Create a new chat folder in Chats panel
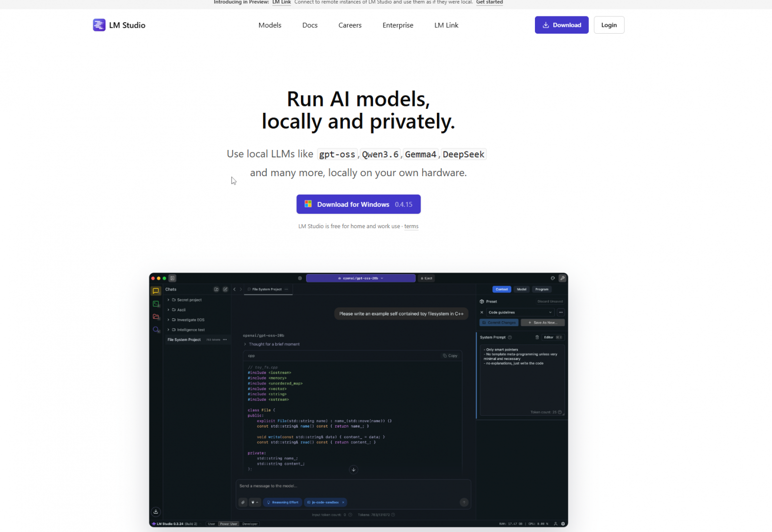This screenshot has width=772, height=532. click(x=216, y=290)
